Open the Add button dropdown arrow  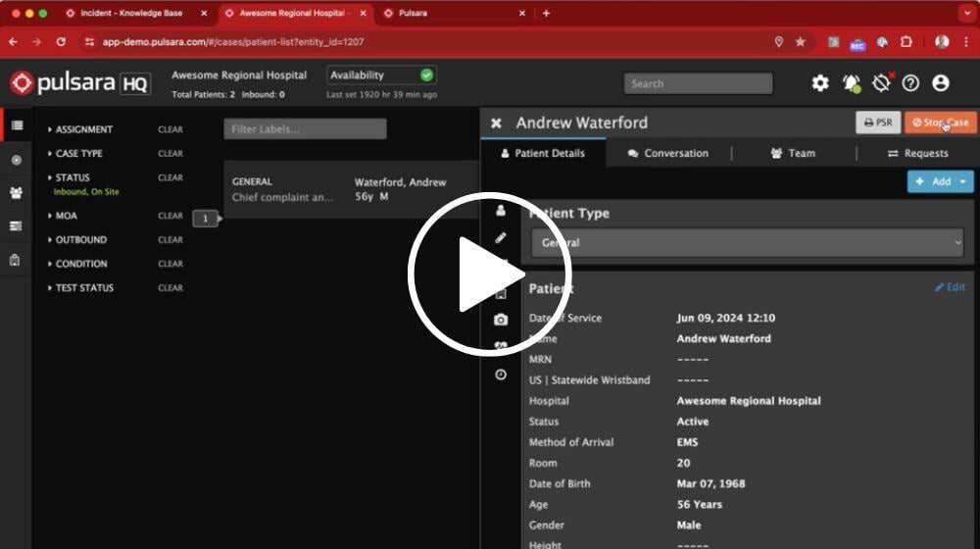[x=963, y=181]
